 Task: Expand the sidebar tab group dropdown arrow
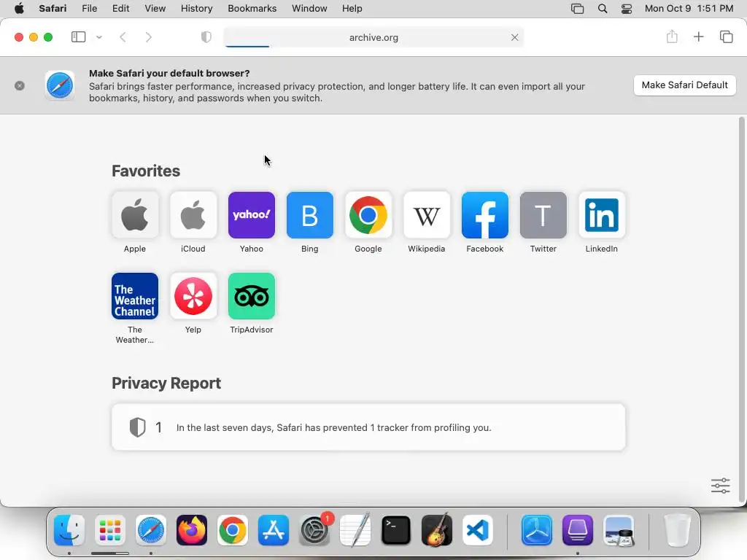[99, 37]
